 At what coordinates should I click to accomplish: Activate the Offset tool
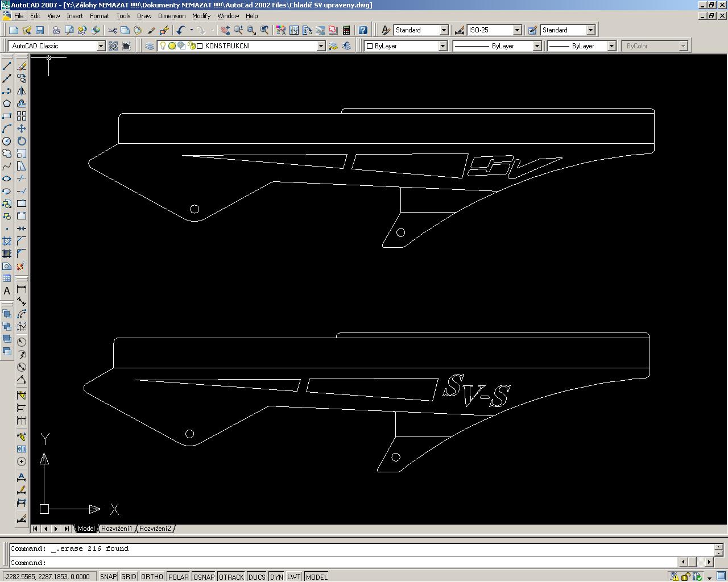tap(22, 103)
